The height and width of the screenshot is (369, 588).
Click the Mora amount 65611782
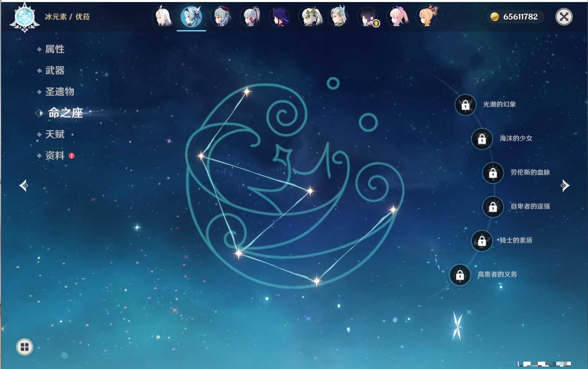[520, 17]
